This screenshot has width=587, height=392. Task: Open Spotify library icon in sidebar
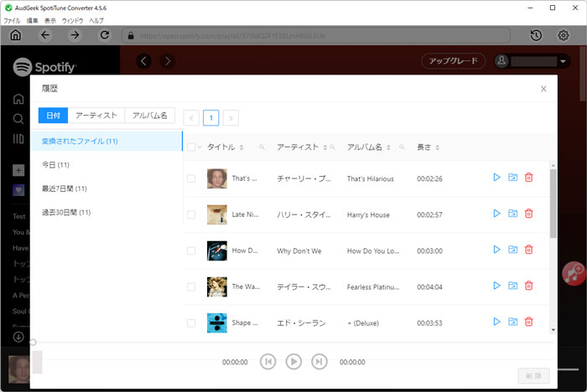pos(18,139)
